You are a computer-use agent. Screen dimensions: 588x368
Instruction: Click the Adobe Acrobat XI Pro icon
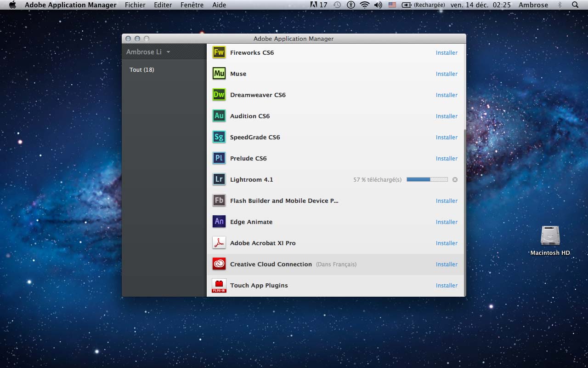[x=219, y=243]
